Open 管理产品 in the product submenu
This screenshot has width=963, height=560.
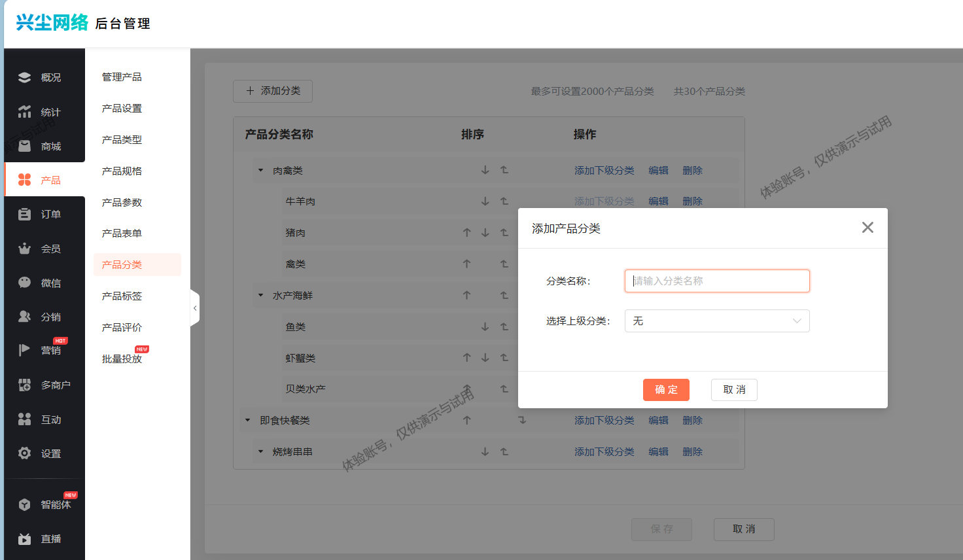pos(122,77)
